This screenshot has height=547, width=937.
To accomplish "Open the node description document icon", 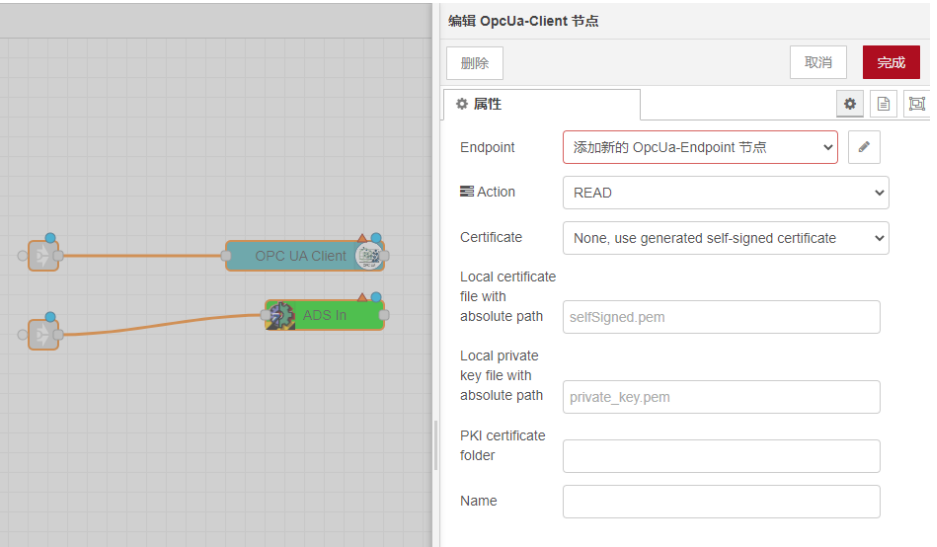I will [883, 104].
